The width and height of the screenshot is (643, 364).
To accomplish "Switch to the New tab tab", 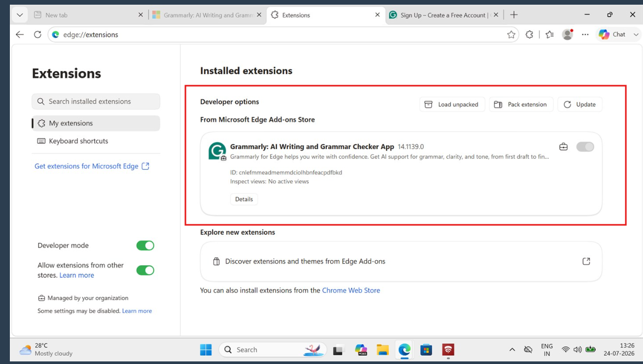I will coord(88,15).
